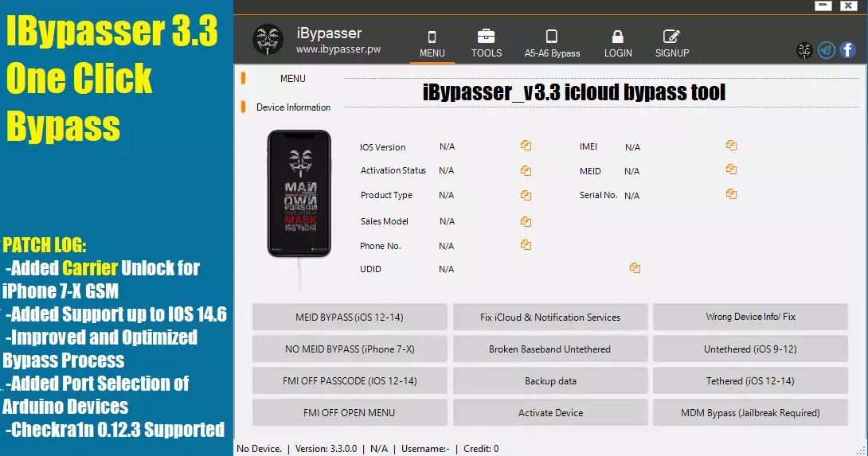Copy the Serial No. value
Screen dimensions: 868x456
(x=731, y=193)
